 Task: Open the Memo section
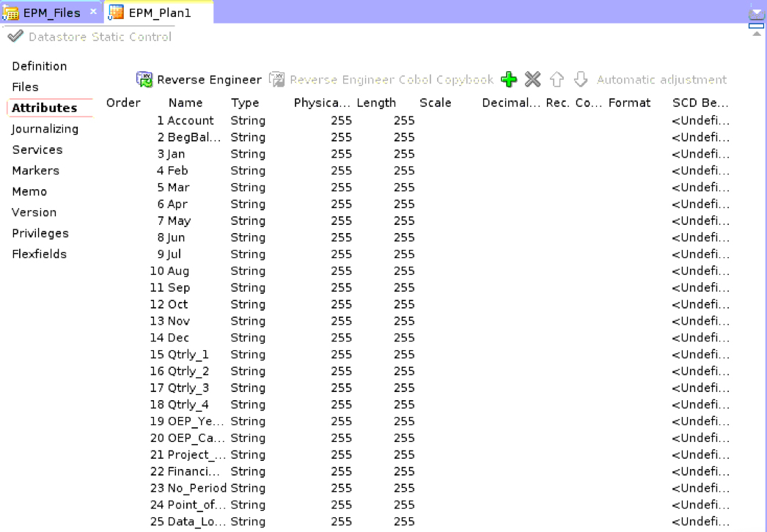click(29, 192)
